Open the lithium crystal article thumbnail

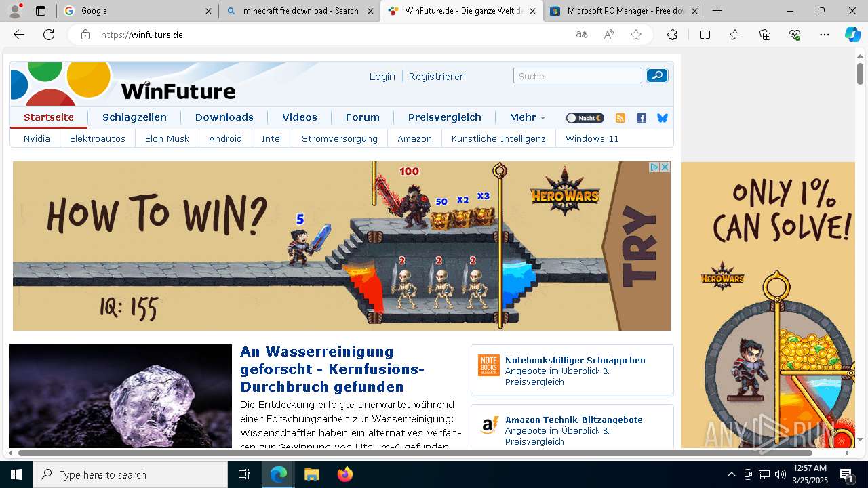(121, 396)
